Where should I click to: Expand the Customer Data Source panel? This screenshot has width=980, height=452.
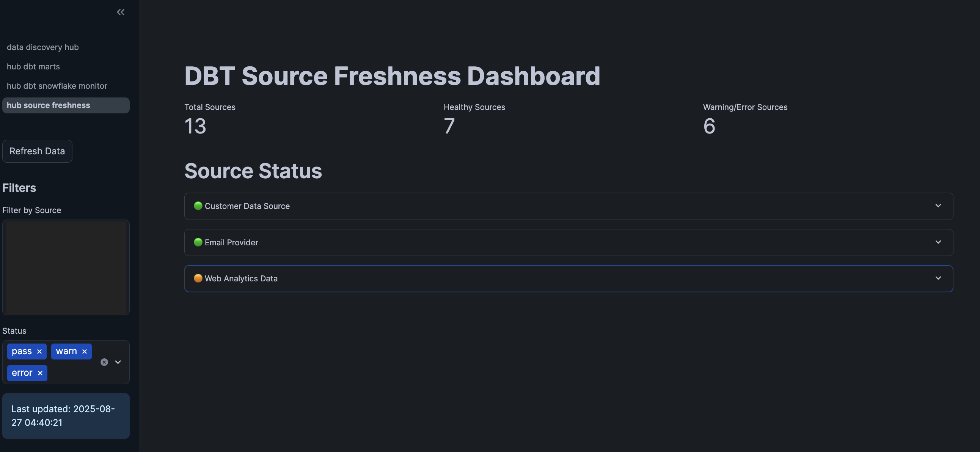pyautogui.click(x=938, y=206)
